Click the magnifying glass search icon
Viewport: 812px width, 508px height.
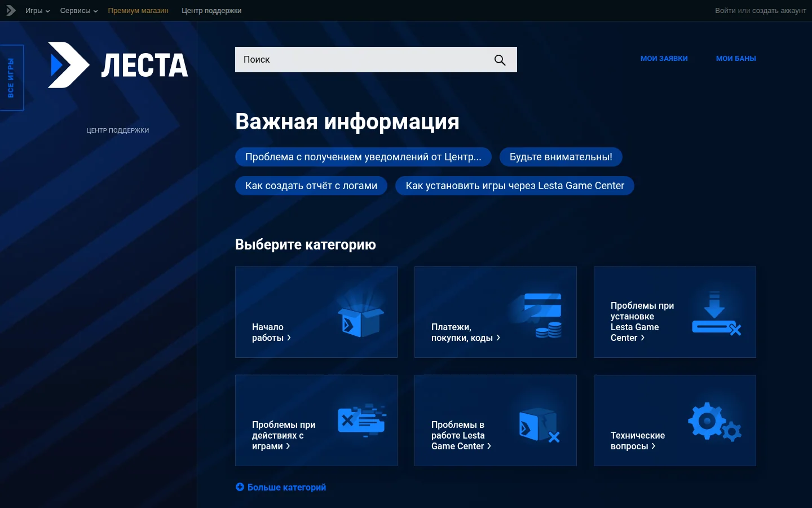coord(500,60)
